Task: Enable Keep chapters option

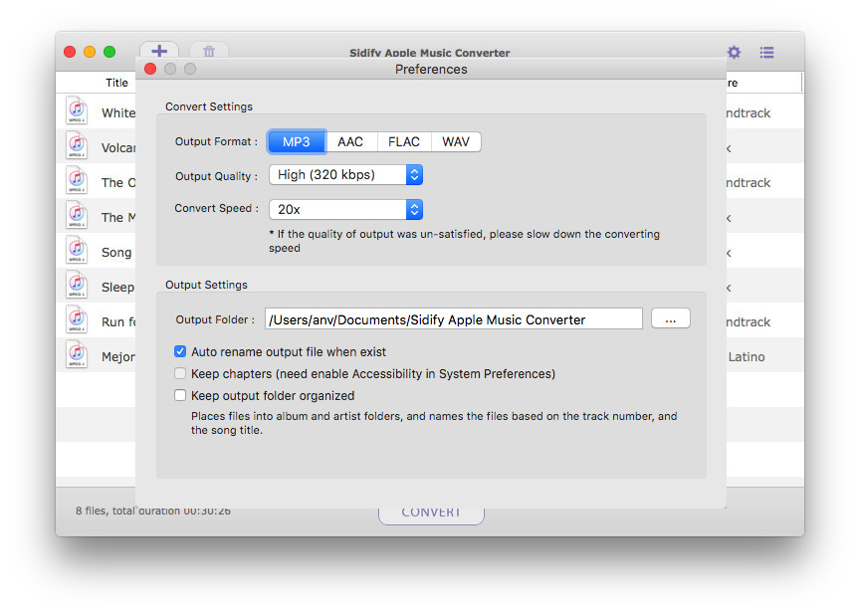Action: pyautogui.click(x=180, y=373)
